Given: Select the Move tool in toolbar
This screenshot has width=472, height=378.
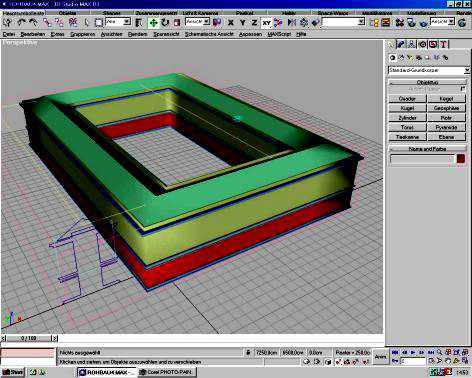Looking at the screenshot, I should pos(153,23).
